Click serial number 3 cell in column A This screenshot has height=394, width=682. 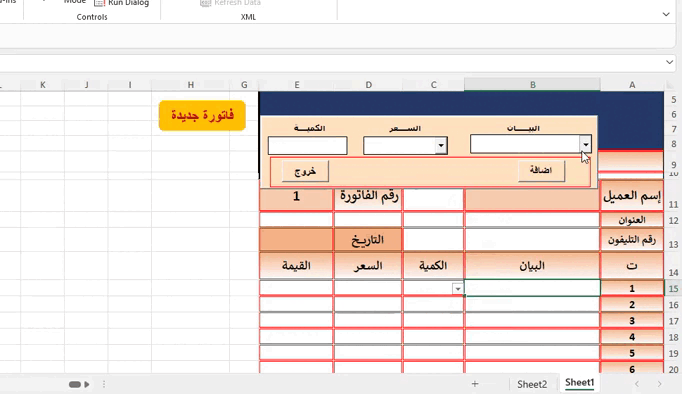tap(632, 321)
